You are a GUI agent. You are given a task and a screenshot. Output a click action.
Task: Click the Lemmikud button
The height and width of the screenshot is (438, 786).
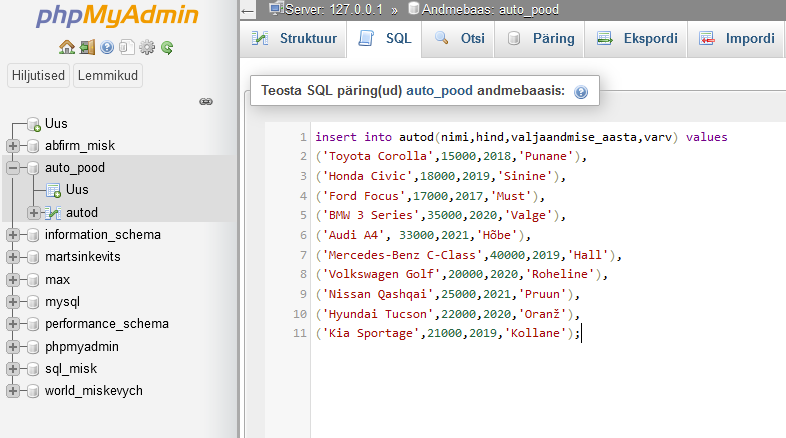point(109,76)
